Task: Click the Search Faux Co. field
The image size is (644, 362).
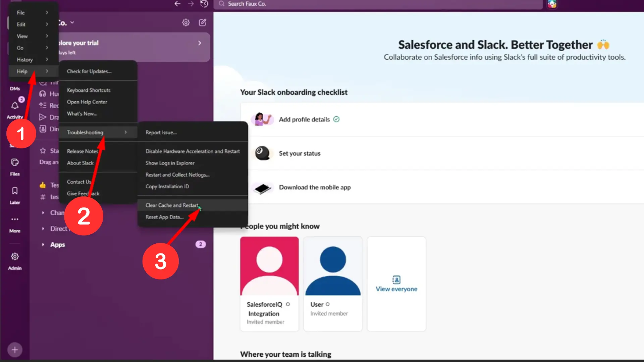Action: click(x=378, y=4)
